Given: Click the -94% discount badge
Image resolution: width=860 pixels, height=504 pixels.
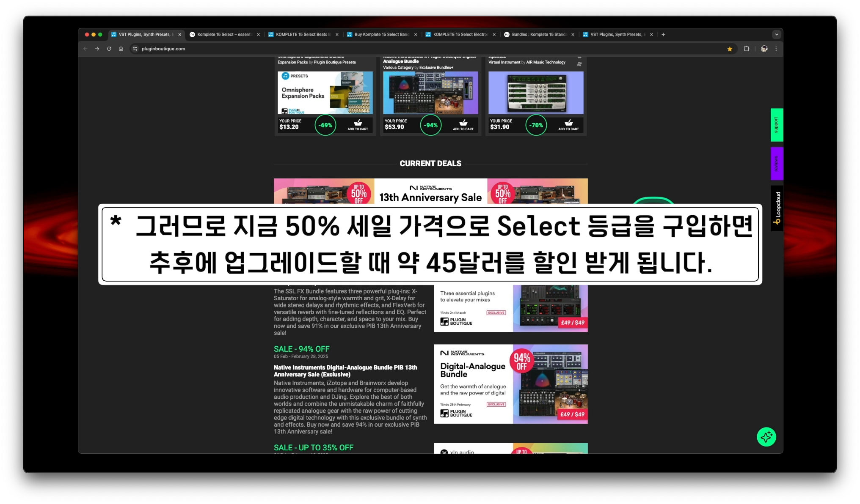Looking at the screenshot, I should [x=431, y=125].
